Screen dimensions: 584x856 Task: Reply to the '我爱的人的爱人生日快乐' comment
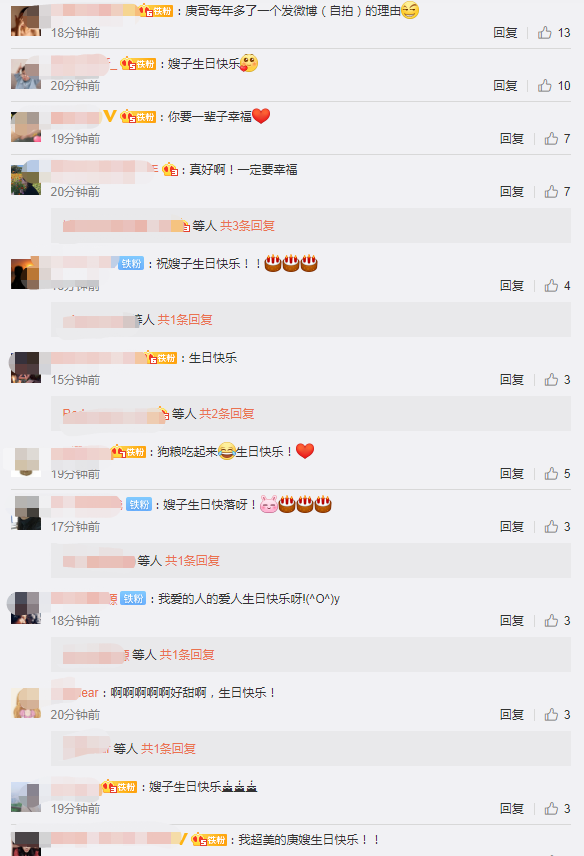coord(511,621)
